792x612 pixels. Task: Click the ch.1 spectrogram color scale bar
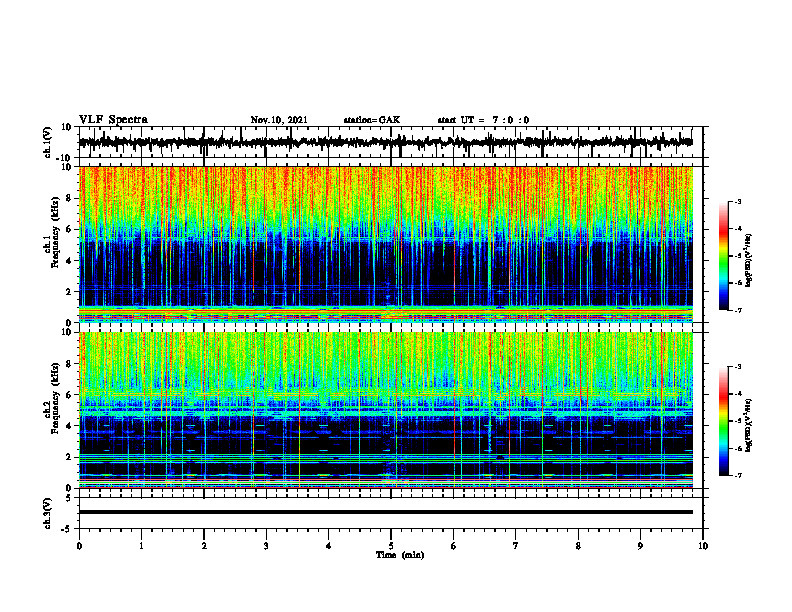[723, 256]
